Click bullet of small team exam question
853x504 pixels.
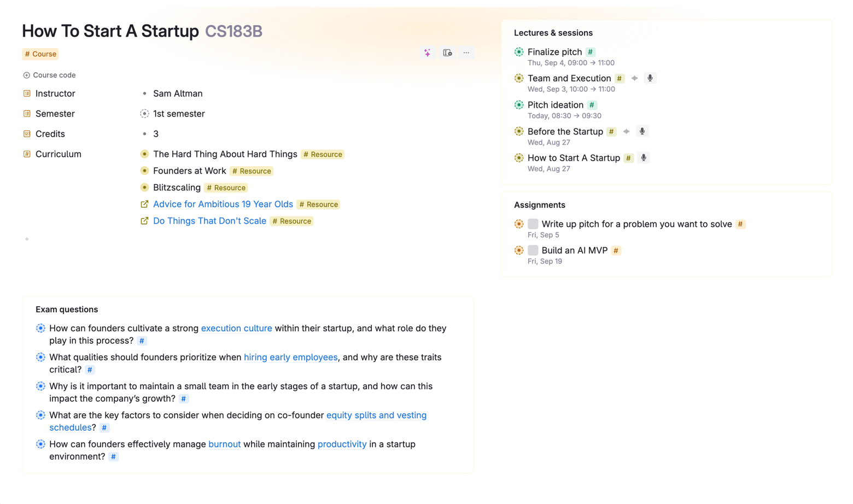40,386
